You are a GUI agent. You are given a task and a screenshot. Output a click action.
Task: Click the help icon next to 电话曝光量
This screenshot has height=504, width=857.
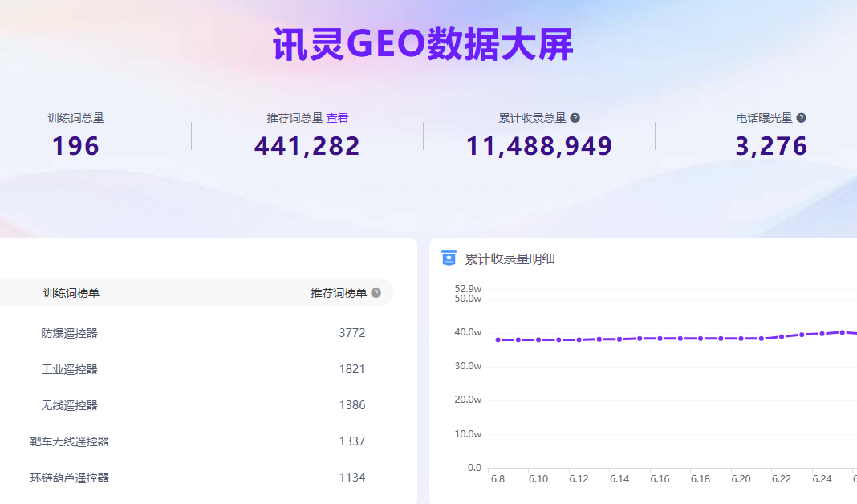pyautogui.click(x=802, y=117)
